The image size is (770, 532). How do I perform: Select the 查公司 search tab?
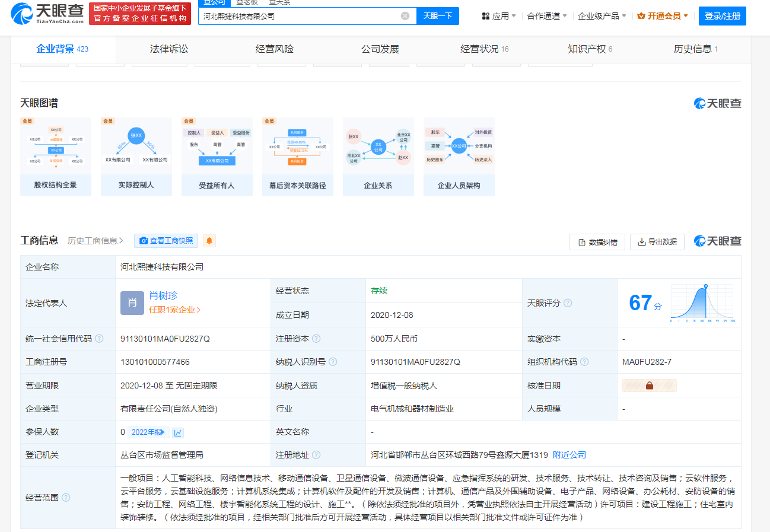coord(214,3)
